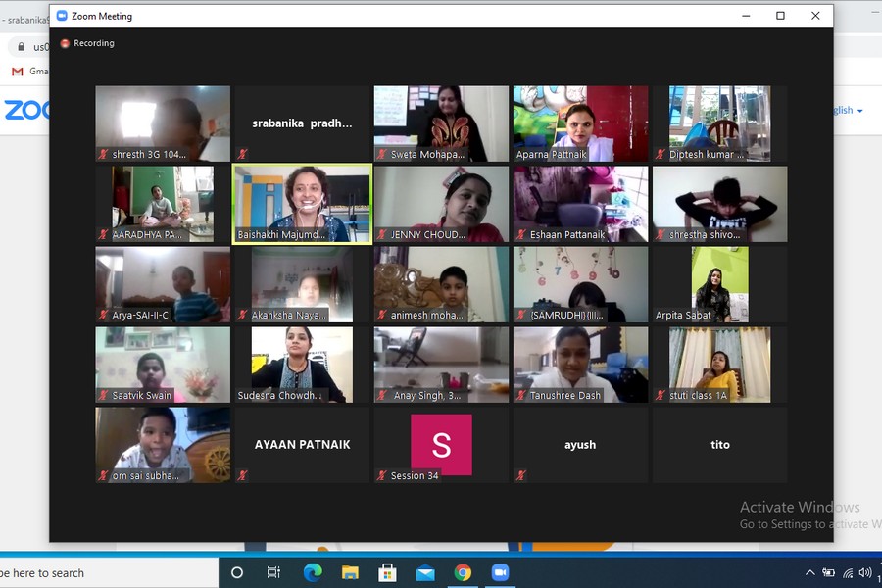
Task: Click the Session 34 avatar with letter S
Action: coord(441,444)
